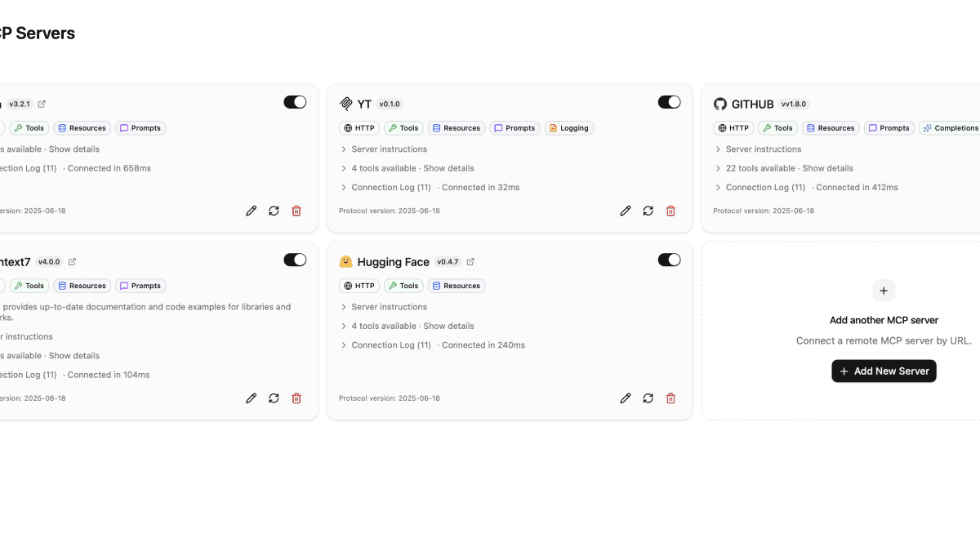The image size is (980, 551).
Task: Click Completions badge in GITHUB card
Action: 950,128
